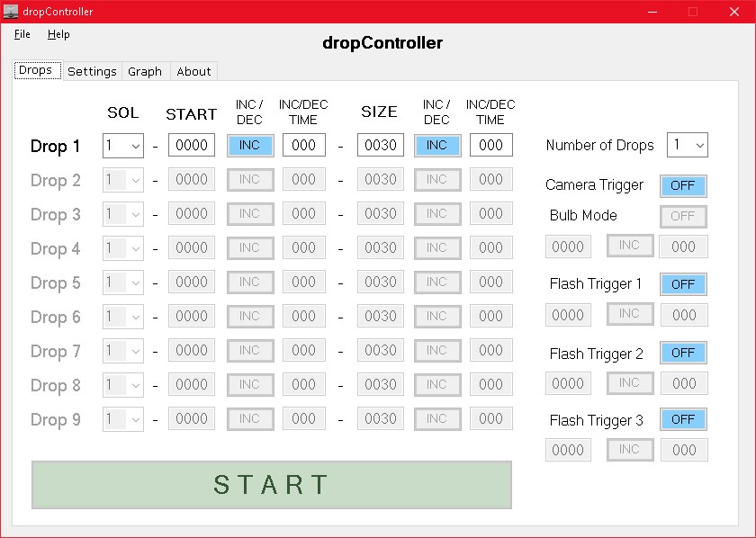This screenshot has width=756, height=538.
Task: Toggle the INC/DEC button for Drop 1 start
Action: (x=249, y=145)
